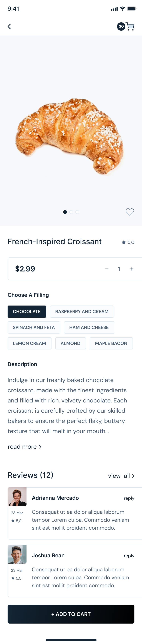Choose Raspberry and Cream filling
The image size is (142, 644).
point(82,312)
